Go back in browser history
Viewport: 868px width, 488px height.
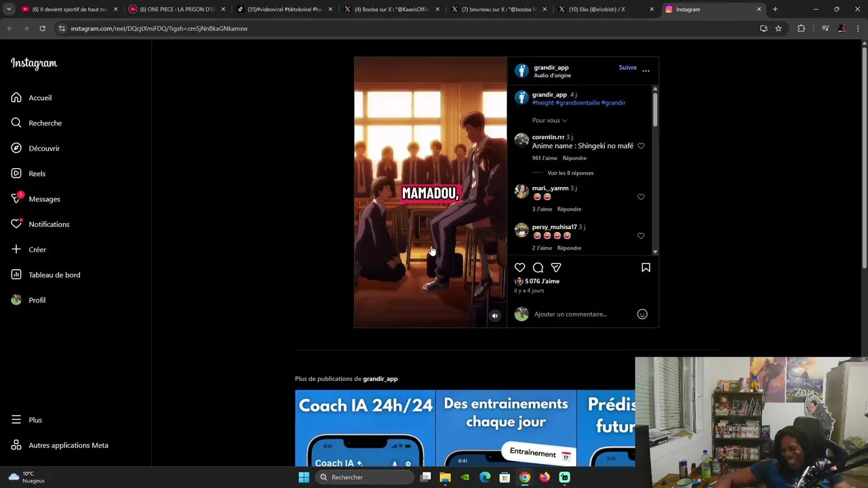click(x=10, y=28)
